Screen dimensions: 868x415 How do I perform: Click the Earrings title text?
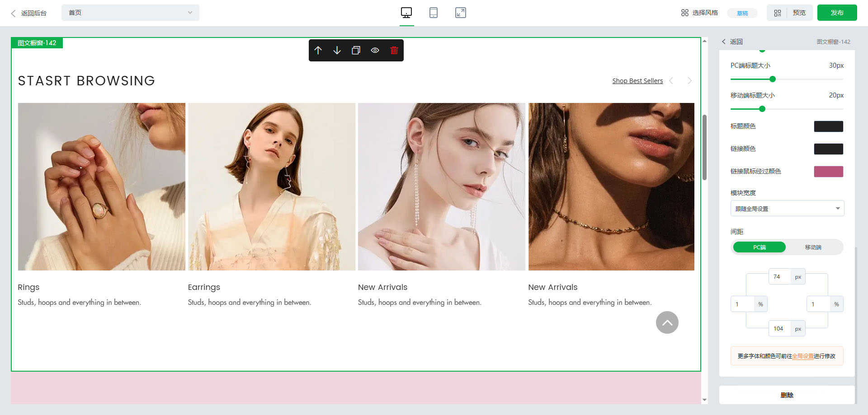[204, 287]
